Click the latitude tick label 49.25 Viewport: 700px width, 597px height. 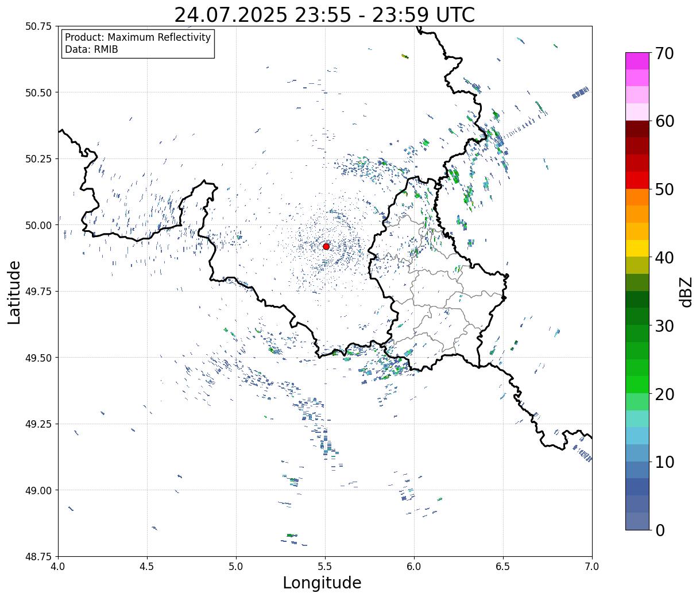click(38, 424)
